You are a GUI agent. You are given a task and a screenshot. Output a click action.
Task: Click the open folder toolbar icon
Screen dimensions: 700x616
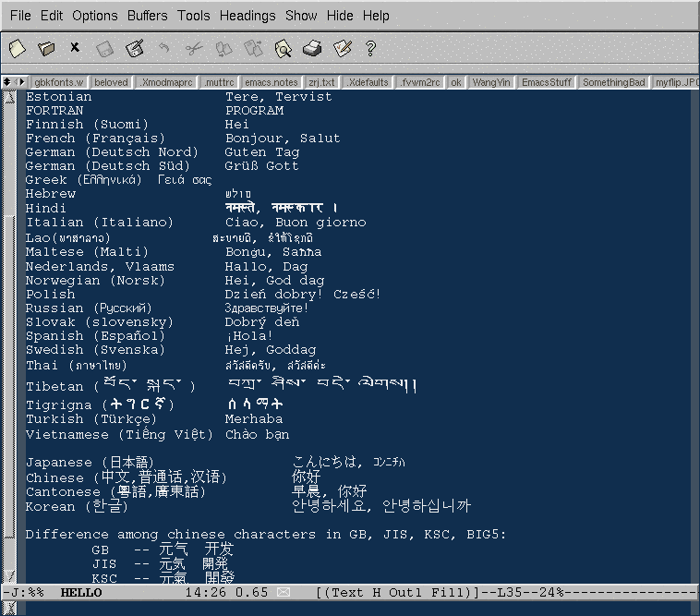coord(46,47)
